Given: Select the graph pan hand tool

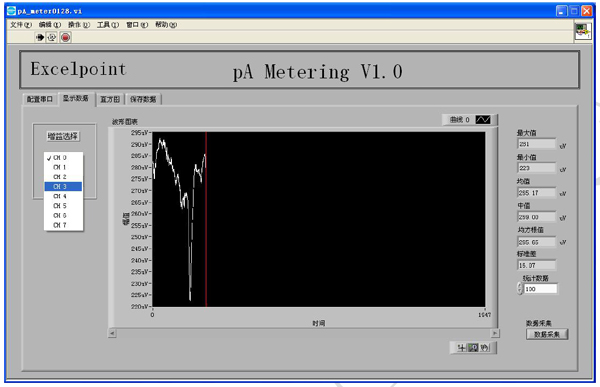Looking at the screenshot, I should coord(484,348).
